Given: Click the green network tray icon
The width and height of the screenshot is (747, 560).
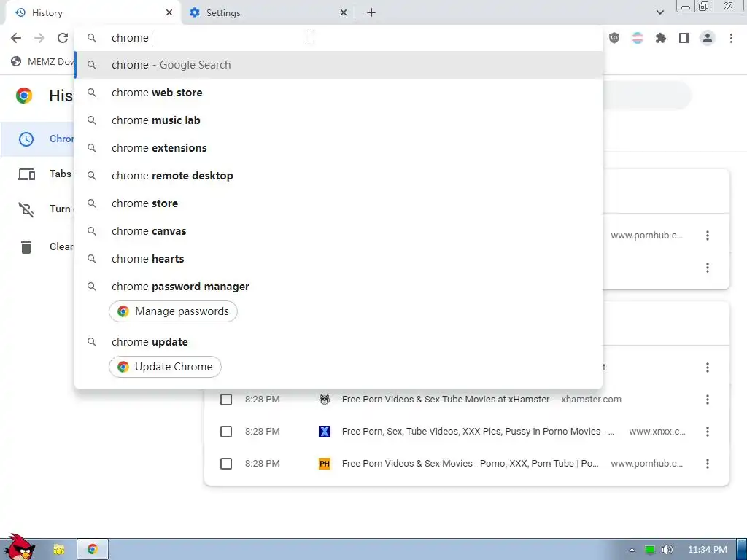Looking at the screenshot, I should tap(649, 550).
